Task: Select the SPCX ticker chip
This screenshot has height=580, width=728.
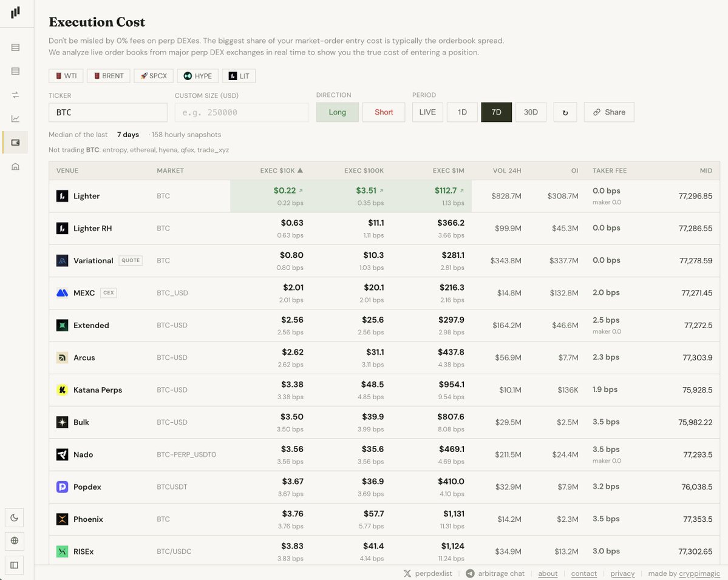Action: (x=154, y=76)
